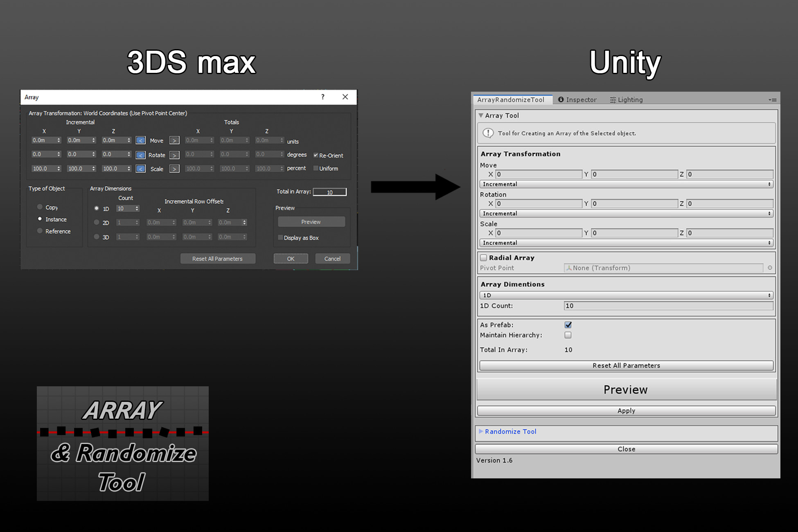Enable the Radial Array checkbox
Image resolution: width=798 pixels, height=532 pixels.
click(483, 257)
